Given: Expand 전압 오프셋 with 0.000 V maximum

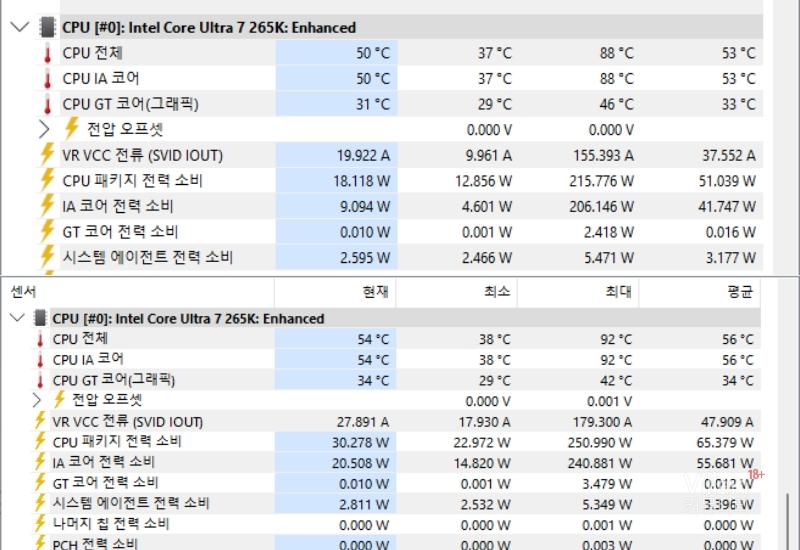Looking at the screenshot, I should 44,129.
